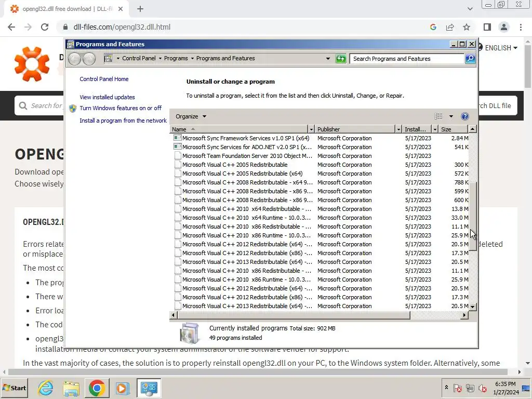This screenshot has height=399, width=532.
Task: Open Control Panel Home link
Action: [x=104, y=79]
